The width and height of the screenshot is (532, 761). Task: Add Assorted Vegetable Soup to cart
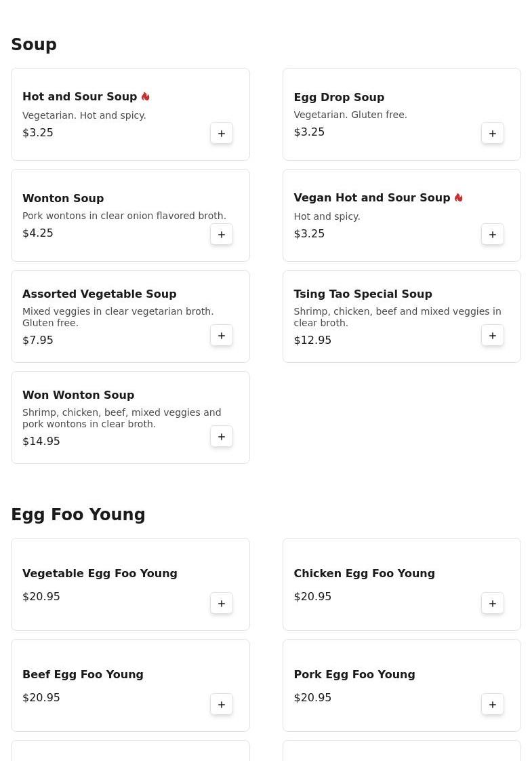click(222, 336)
